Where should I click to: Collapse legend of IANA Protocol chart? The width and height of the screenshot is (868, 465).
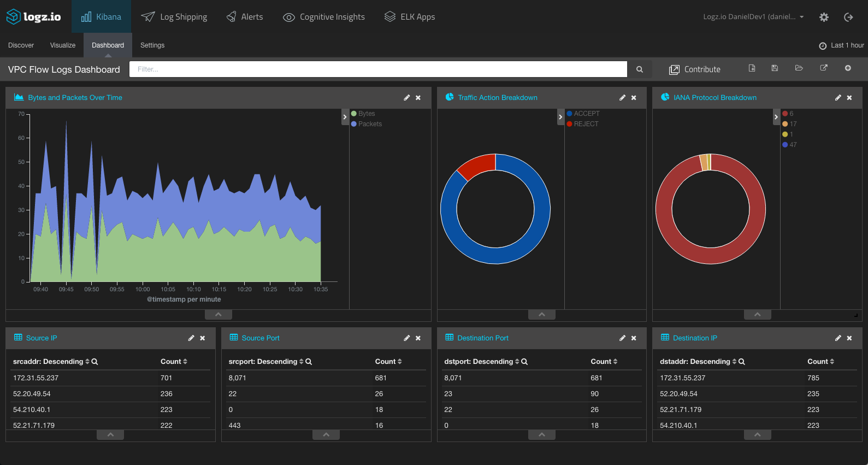tap(776, 117)
